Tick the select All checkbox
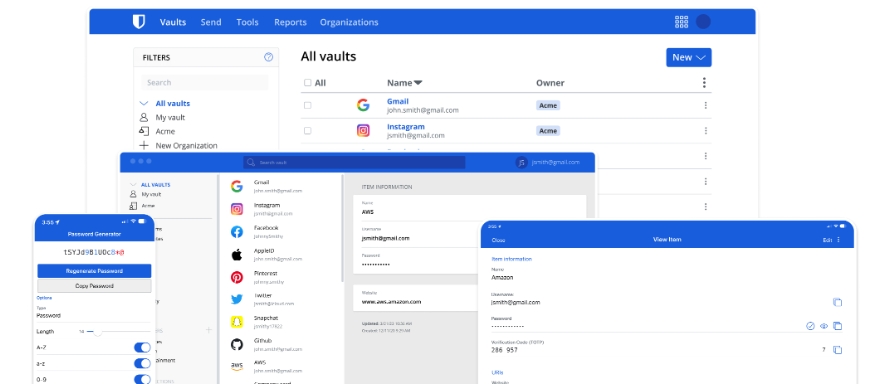This screenshot has width=879, height=384. point(307,82)
